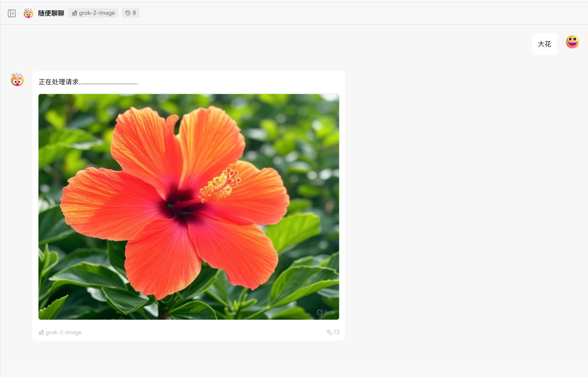Click the user message 大花
Viewport: 588px width, 377px height.
545,44
